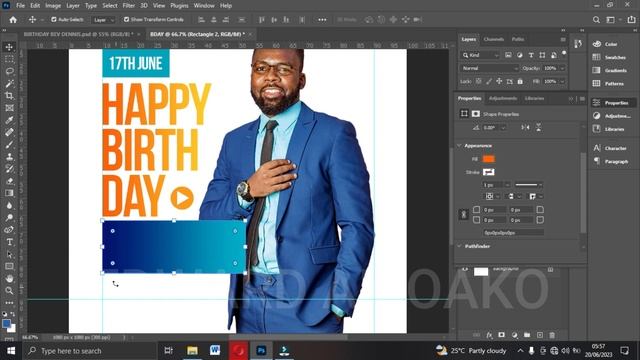Click the orange Fill color swatch

pyautogui.click(x=489, y=159)
